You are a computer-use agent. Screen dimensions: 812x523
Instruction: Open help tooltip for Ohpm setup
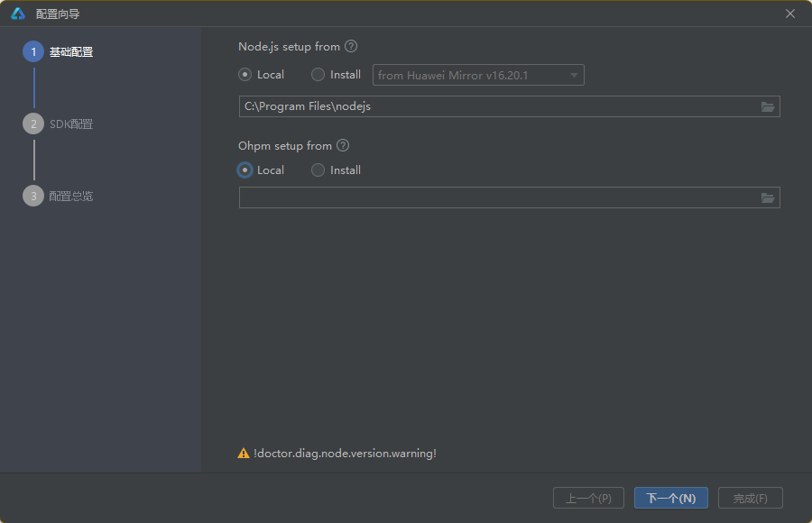343,146
